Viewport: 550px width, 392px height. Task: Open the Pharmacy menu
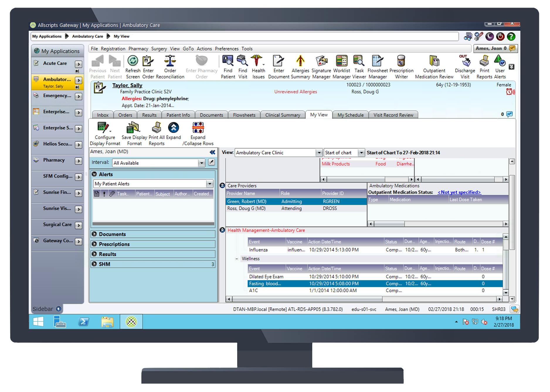point(138,49)
